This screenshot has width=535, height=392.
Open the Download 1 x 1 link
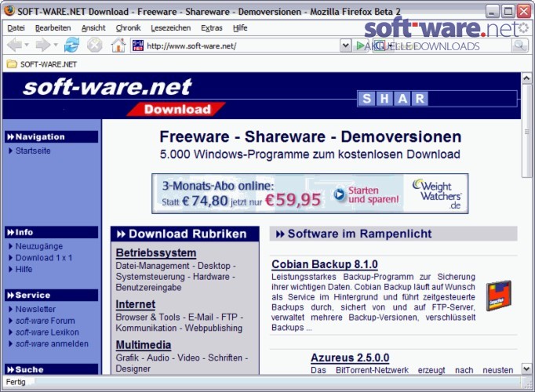pos(44,258)
